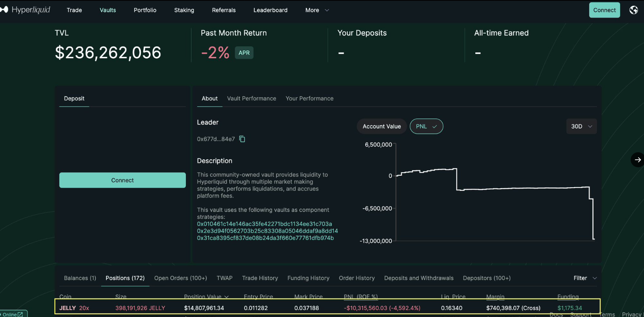Expand the More menu chevron
The height and width of the screenshot is (317, 644).
click(x=327, y=10)
